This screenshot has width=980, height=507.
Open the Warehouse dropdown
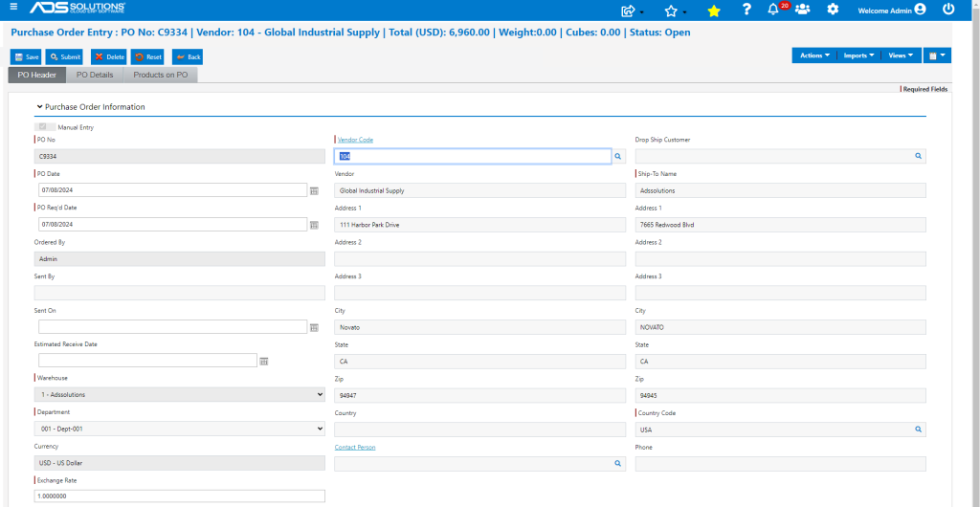click(180, 395)
